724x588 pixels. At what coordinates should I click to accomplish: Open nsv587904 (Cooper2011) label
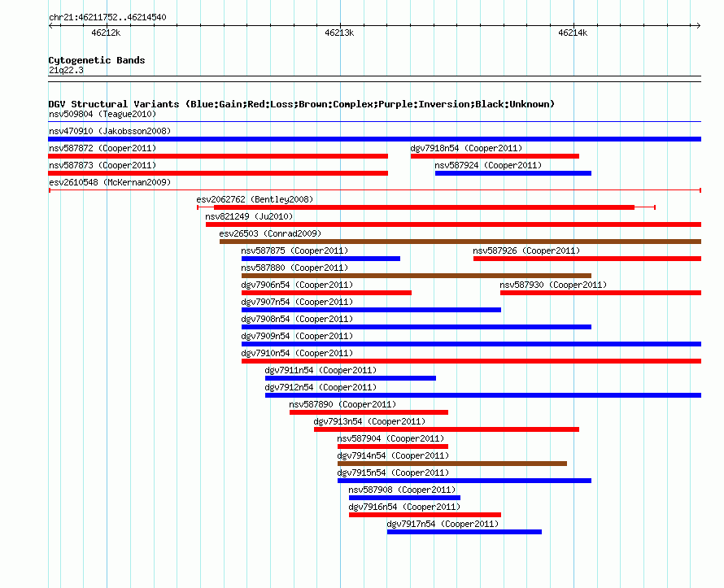(x=390, y=438)
